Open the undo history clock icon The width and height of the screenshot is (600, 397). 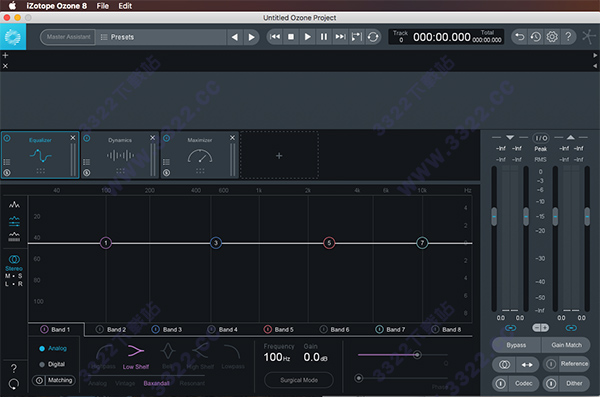point(536,37)
